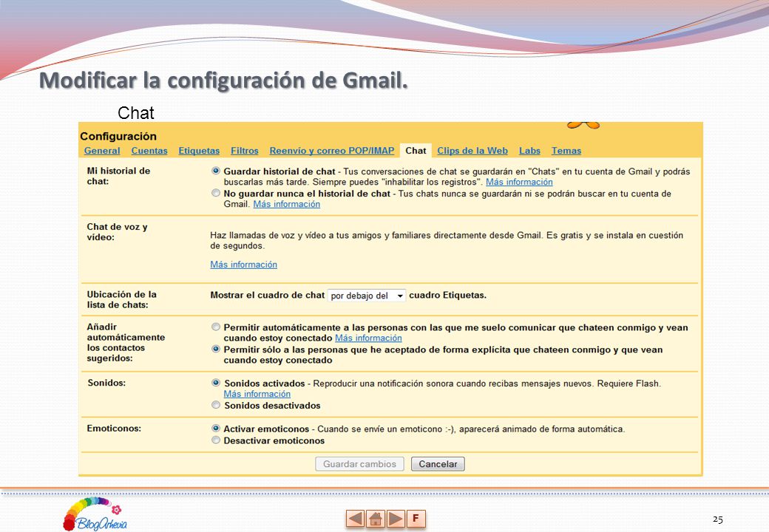Switch to the Filtros tab
The image size is (769, 532).
click(x=244, y=151)
